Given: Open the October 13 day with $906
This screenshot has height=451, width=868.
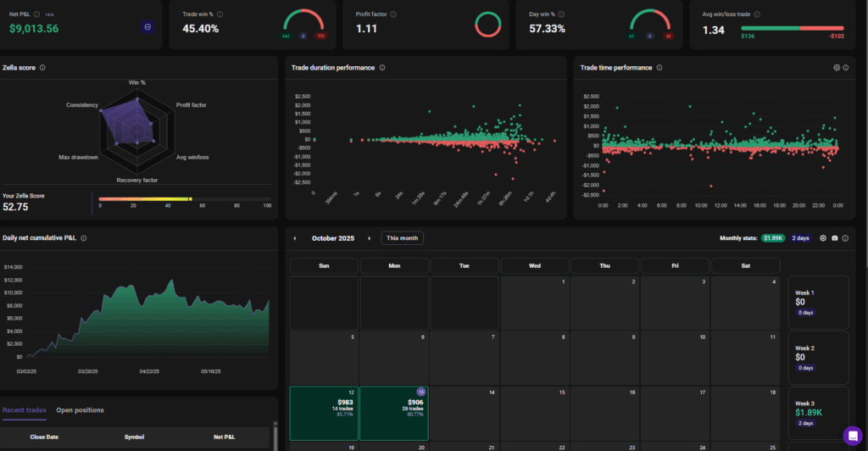Looking at the screenshot, I should pyautogui.click(x=394, y=413).
